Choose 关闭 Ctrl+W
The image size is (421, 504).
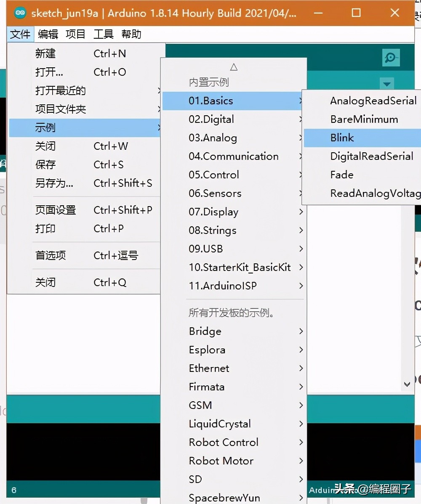[85, 146]
